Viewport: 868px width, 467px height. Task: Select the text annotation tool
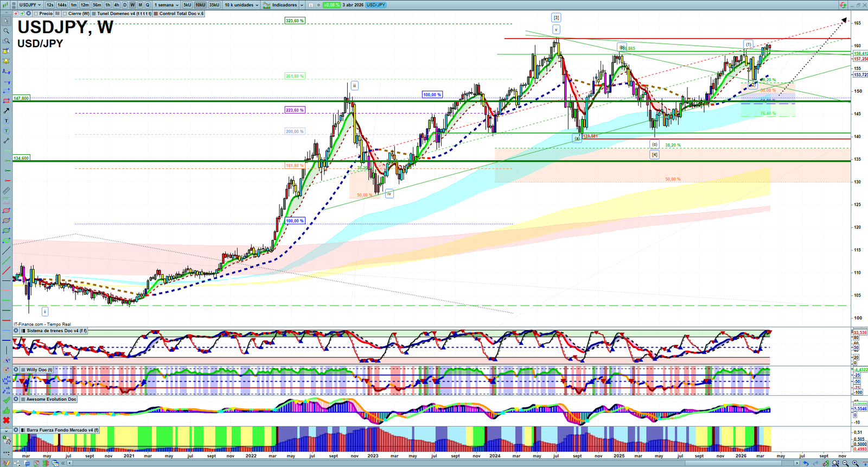click(6, 121)
